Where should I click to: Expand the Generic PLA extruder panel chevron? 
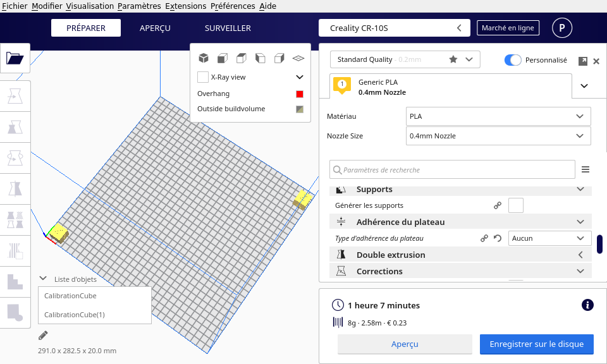pyautogui.click(x=584, y=86)
